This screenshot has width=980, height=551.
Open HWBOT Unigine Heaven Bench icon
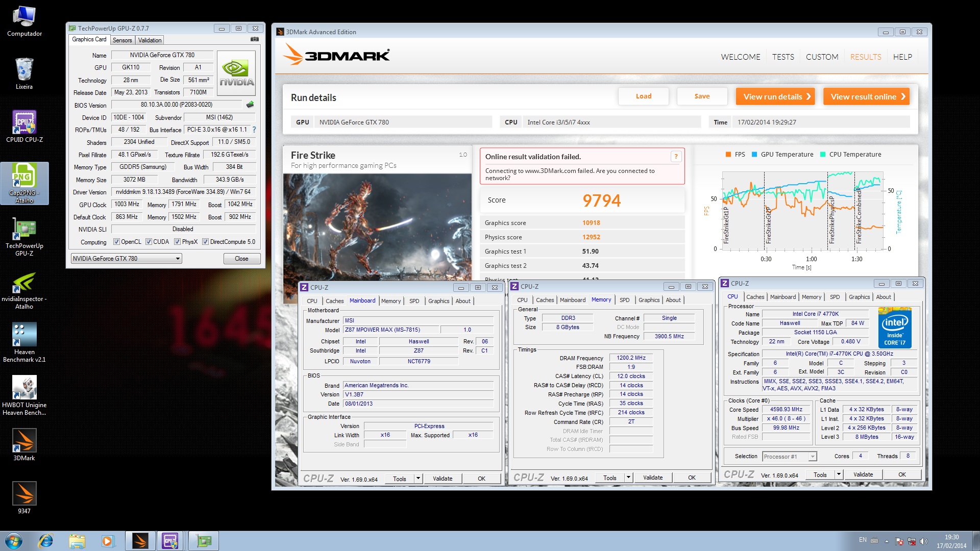pos(24,396)
